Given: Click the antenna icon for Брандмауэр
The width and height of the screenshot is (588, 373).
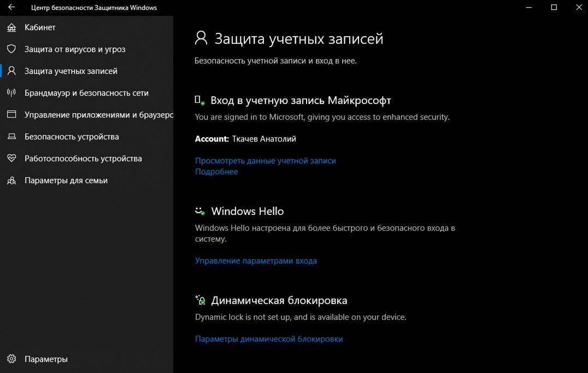Looking at the screenshot, I should [x=11, y=92].
